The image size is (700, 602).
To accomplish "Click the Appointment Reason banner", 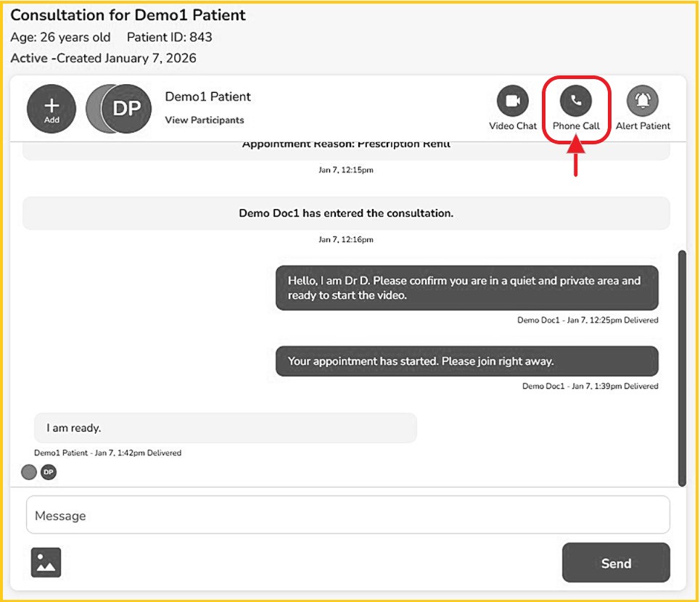I will point(346,147).
